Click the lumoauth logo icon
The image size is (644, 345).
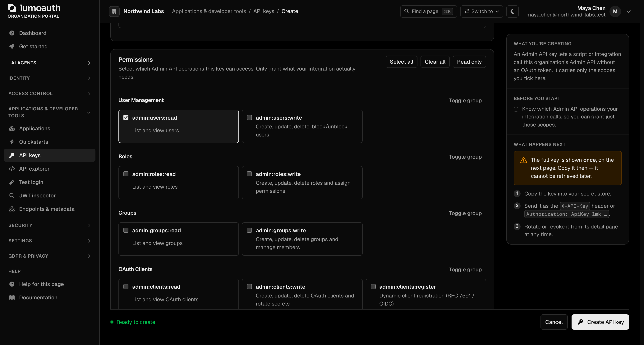12,8
